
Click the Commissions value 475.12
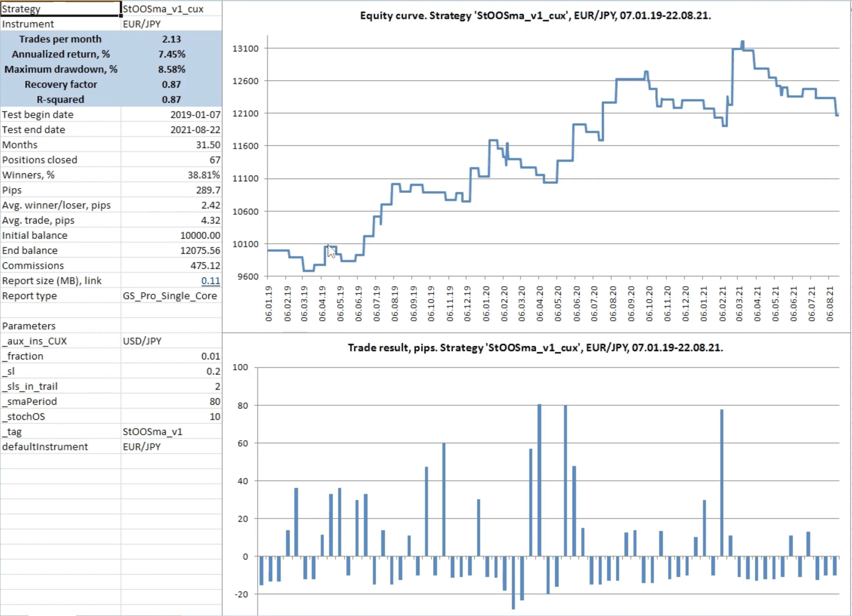point(171,265)
